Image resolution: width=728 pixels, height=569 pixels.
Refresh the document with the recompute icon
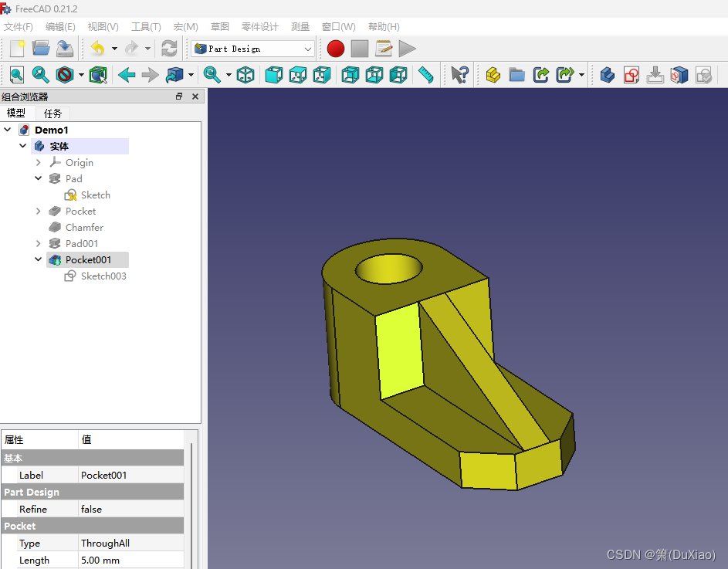[168, 49]
